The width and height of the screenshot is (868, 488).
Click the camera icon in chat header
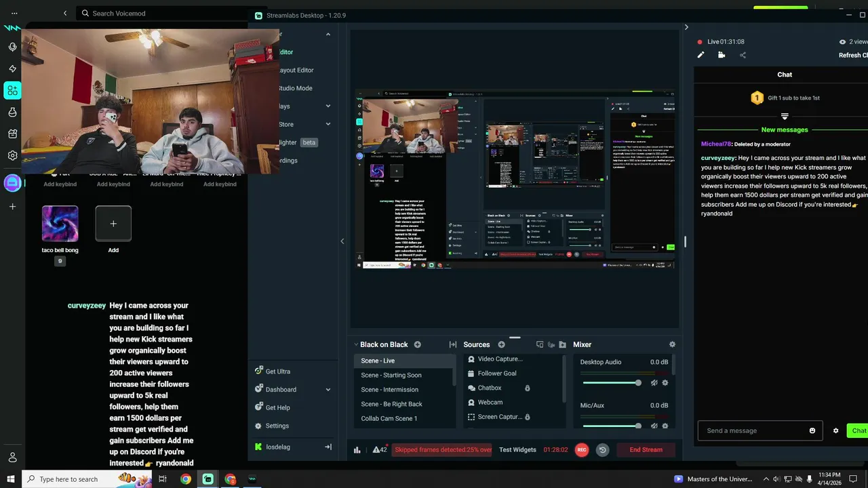pos(722,55)
